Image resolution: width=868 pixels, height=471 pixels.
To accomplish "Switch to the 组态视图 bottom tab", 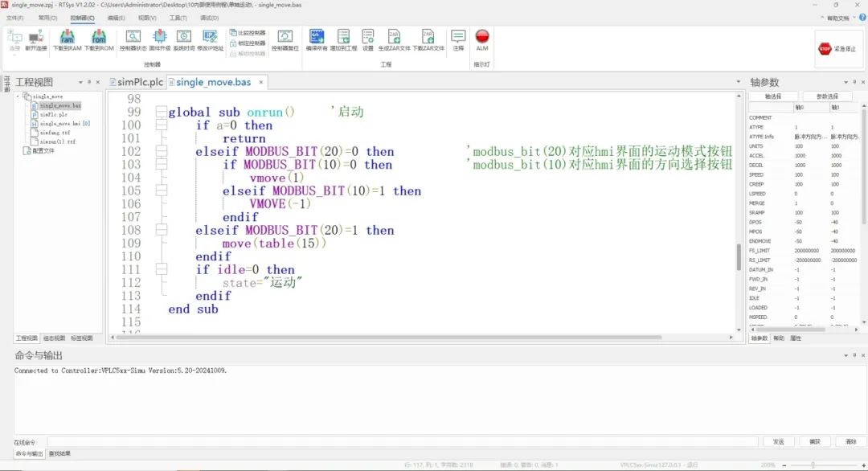I will point(55,338).
